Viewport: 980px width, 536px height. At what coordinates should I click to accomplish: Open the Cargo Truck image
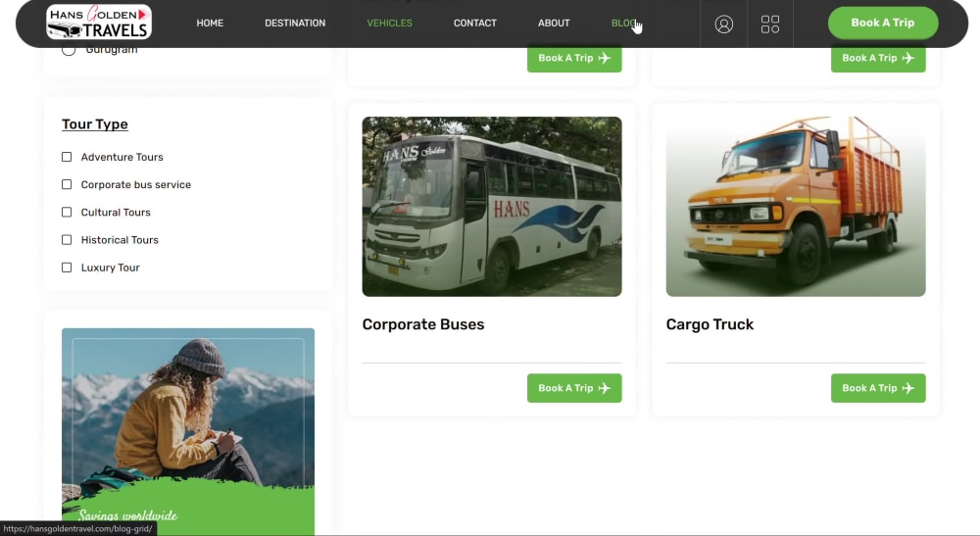(796, 206)
